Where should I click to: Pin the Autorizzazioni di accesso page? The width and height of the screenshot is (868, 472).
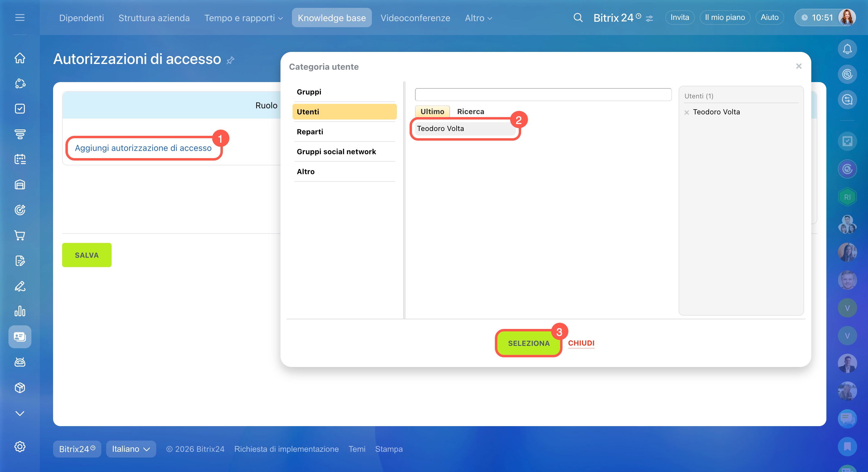(230, 60)
